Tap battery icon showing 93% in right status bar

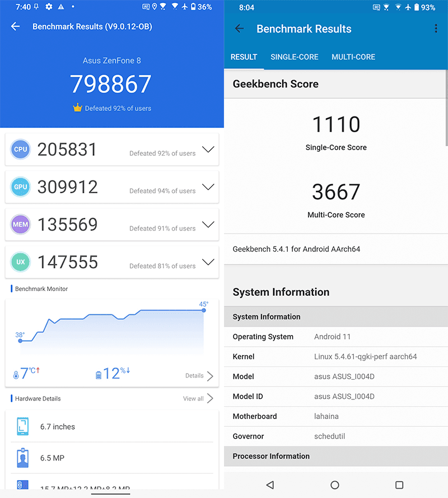tap(416, 7)
